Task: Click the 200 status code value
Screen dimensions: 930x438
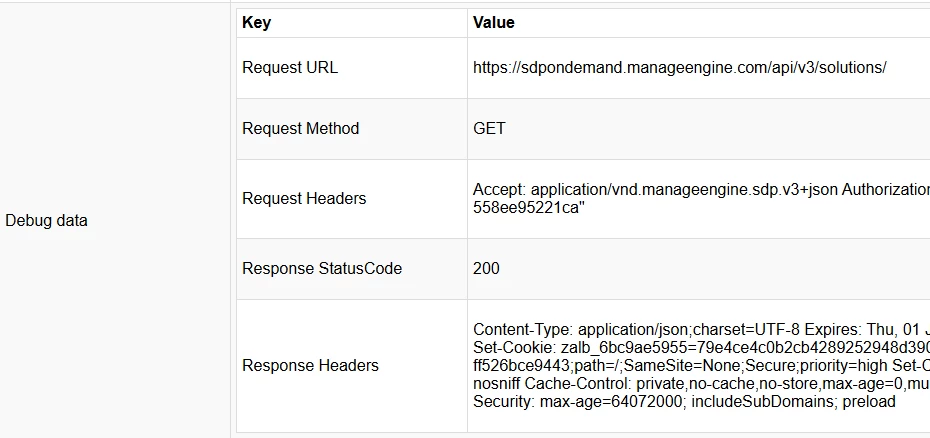Action: click(x=486, y=269)
